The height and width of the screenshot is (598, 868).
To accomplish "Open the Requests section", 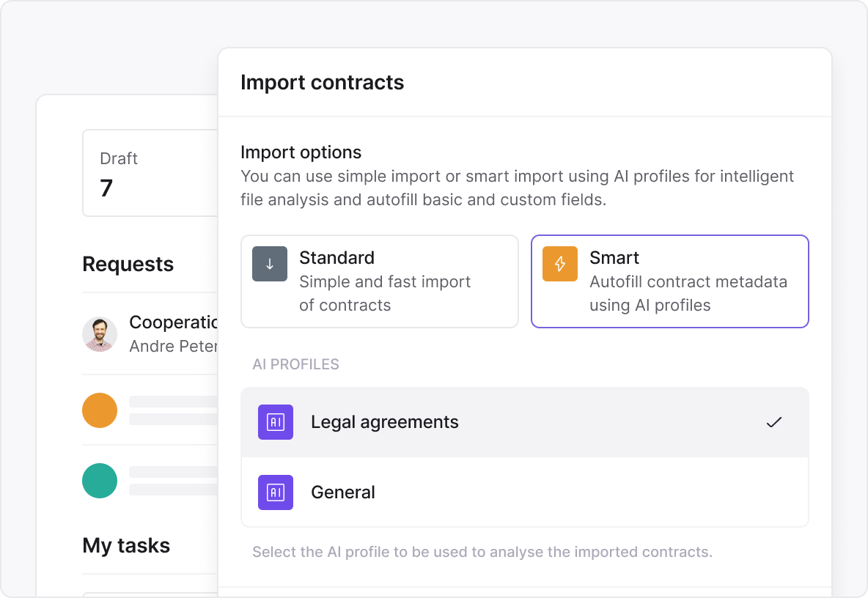I will point(128,264).
